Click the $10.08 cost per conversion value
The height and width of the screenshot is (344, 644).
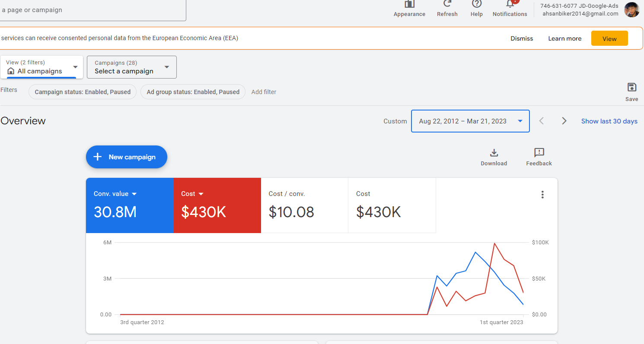pyautogui.click(x=291, y=212)
